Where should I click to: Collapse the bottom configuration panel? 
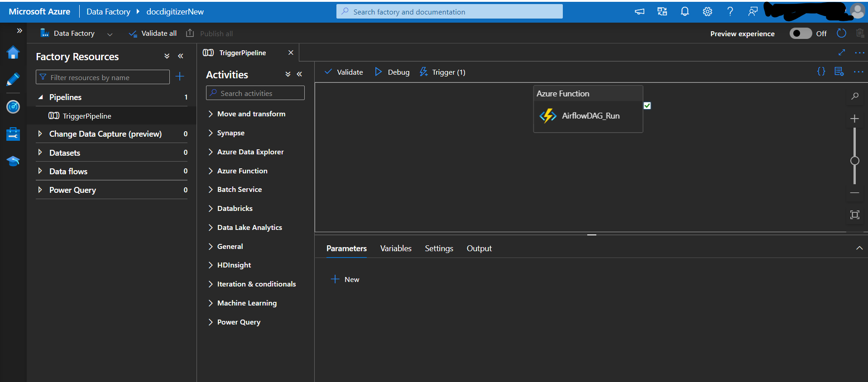pos(859,248)
